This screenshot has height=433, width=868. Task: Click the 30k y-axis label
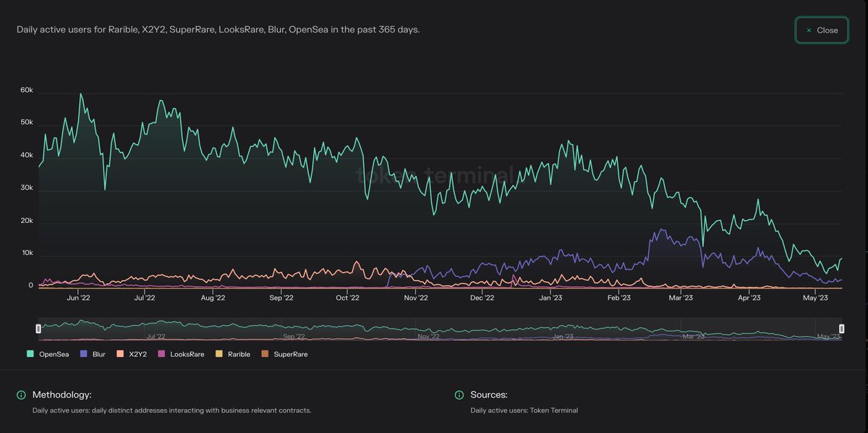coord(27,188)
